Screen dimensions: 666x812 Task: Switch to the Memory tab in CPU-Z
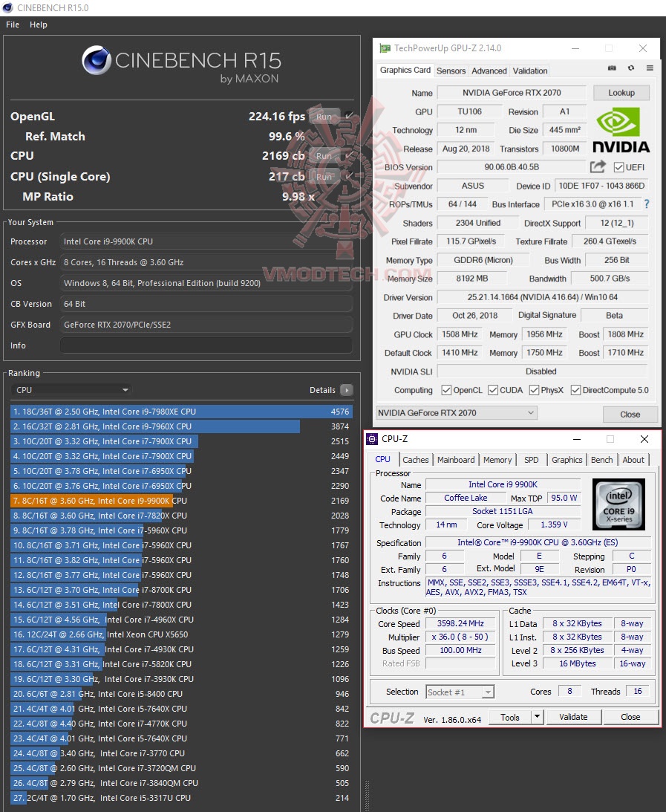497,460
